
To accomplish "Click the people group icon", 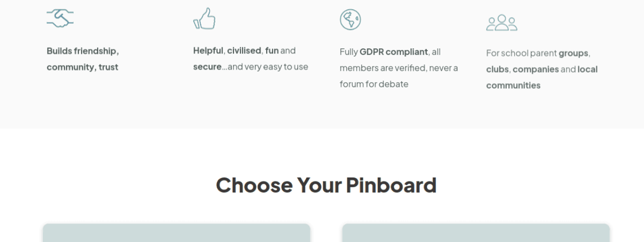I will click(501, 23).
